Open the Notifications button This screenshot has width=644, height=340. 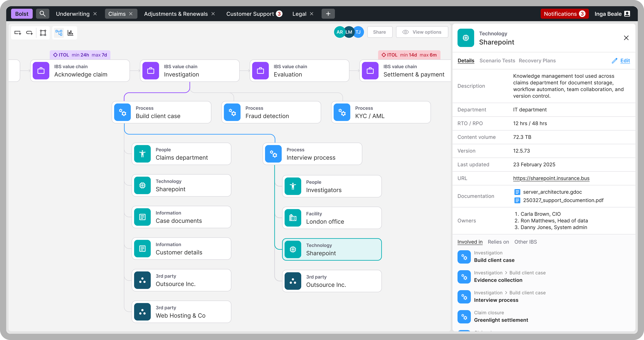pos(564,14)
